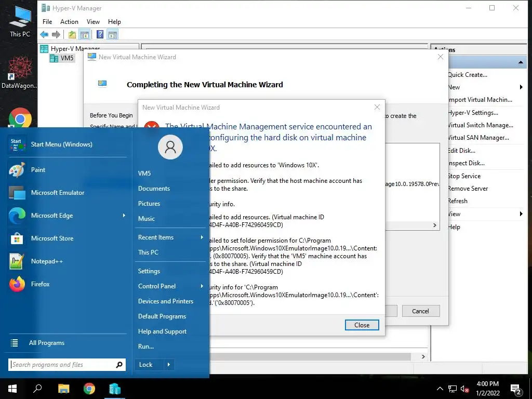Open Run... from the Start menu
The height and width of the screenshot is (399, 532).
pyautogui.click(x=146, y=347)
